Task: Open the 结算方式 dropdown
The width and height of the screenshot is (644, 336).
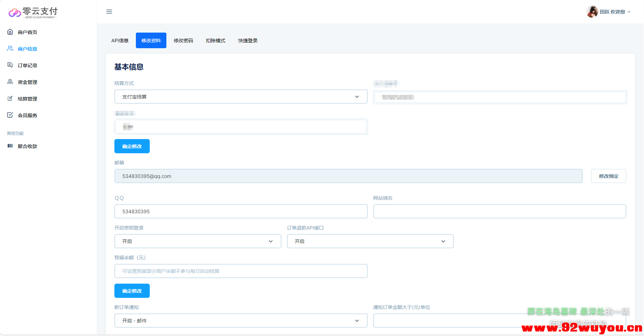Action: point(241,97)
